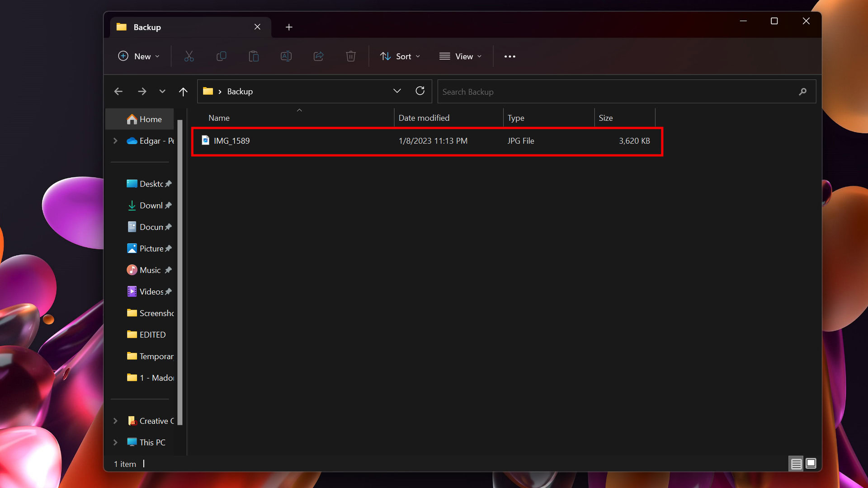The width and height of the screenshot is (868, 488).
Task: Click the Rename icon in toolbar
Action: click(286, 56)
